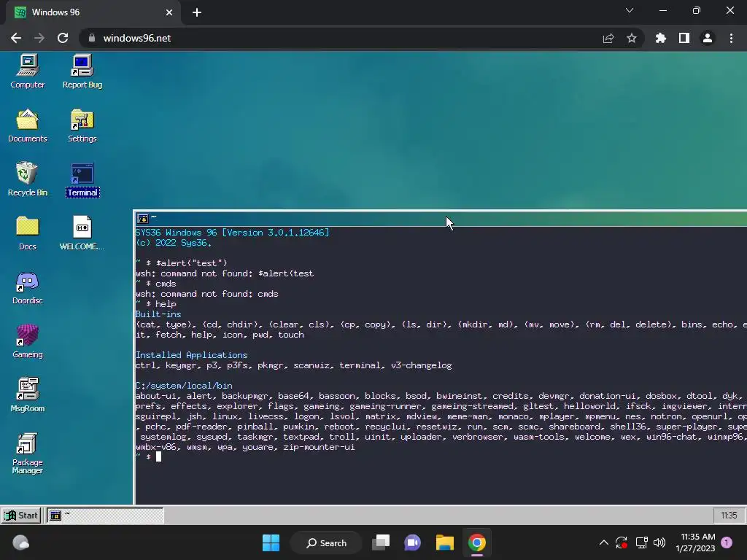This screenshot has width=747, height=560.
Task: Click the 'Built-ins' heading in terminal
Action: 158,314
